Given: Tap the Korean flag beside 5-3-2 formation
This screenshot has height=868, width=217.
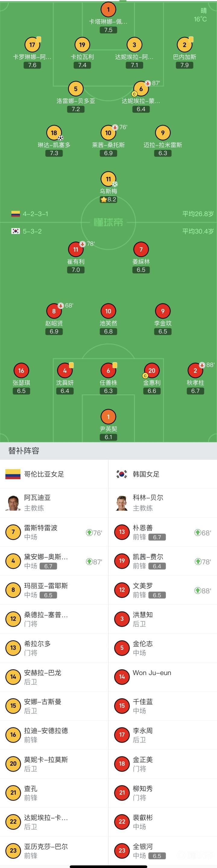Looking at the screenshot, I should 16,231.
